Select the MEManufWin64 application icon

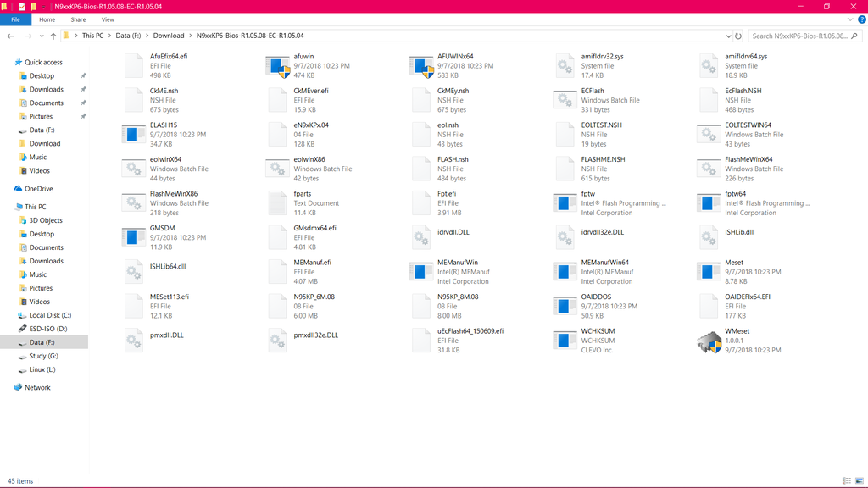(565, 272)
